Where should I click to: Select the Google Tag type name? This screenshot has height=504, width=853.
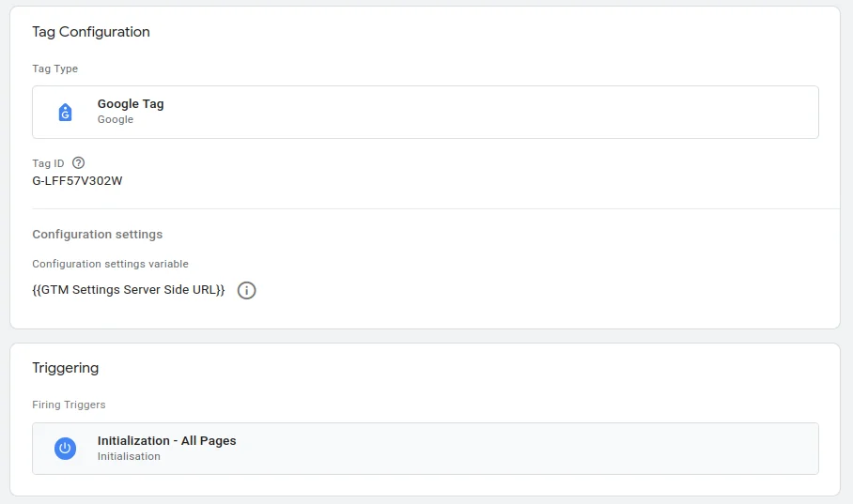pyautogui.click(x=131, y=104)
